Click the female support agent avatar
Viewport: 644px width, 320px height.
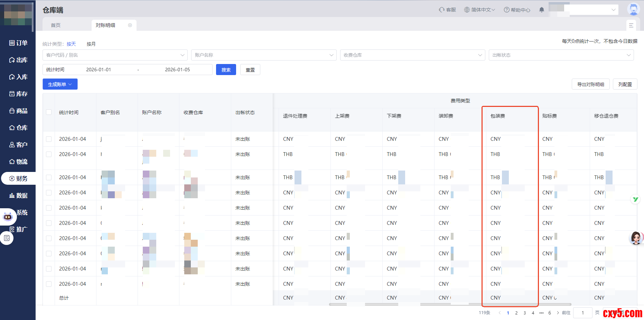tap(636, 238)
